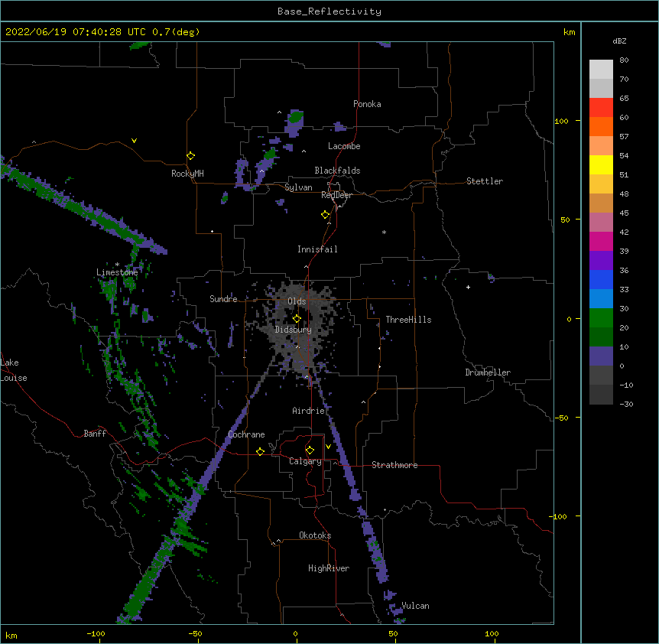Click the Didsbury city label

pyautogui.click(x=294, y=330)
